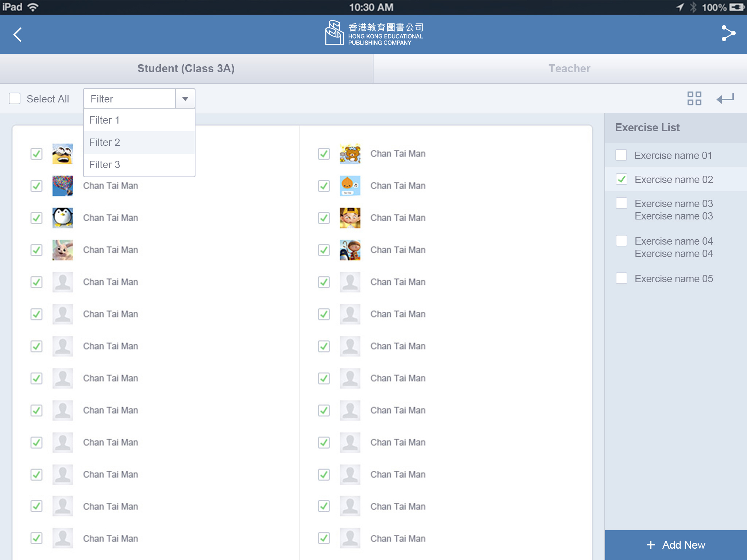Tap the Minion student avatar
This screenshot has width=747, height=560.
tap(62, 153)
